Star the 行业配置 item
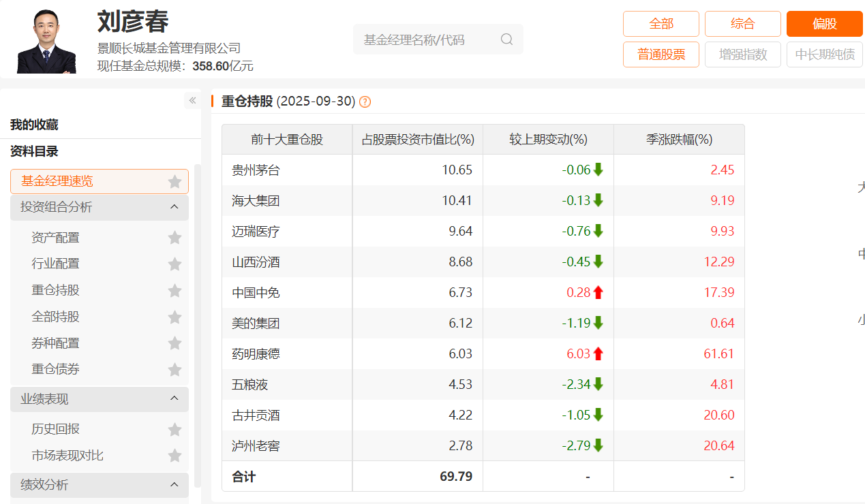The height and width of the screenshot is (504, 865). (x=174, y=264)
